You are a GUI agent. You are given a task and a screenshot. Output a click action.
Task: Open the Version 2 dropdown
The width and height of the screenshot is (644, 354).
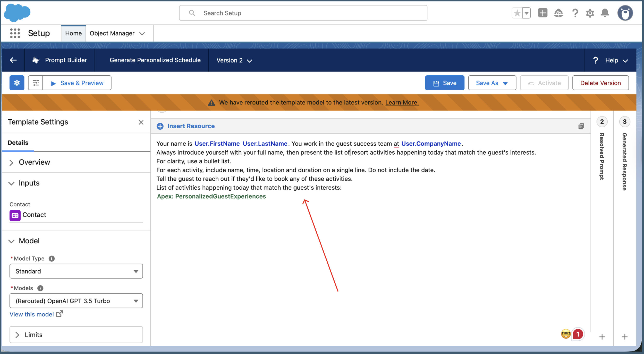(x=234, y=60)
